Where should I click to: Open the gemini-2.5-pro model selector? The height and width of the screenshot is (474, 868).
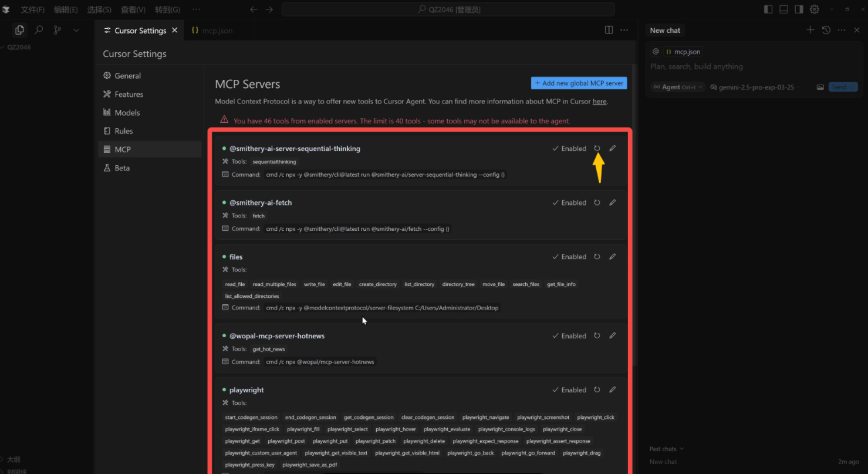(x=755, y=87)
